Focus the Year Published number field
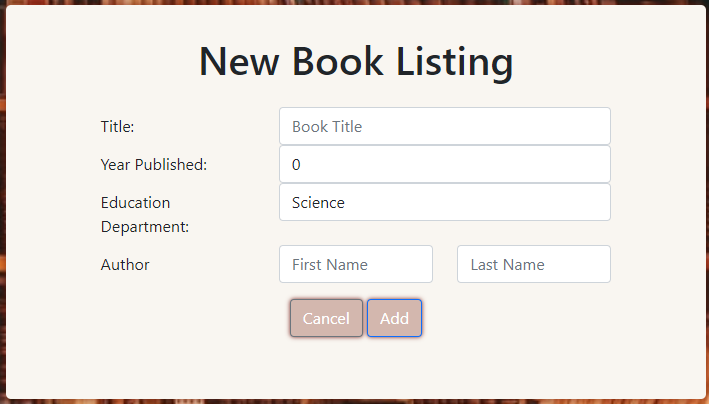This screenshot has height=404, width=709. 444,164
